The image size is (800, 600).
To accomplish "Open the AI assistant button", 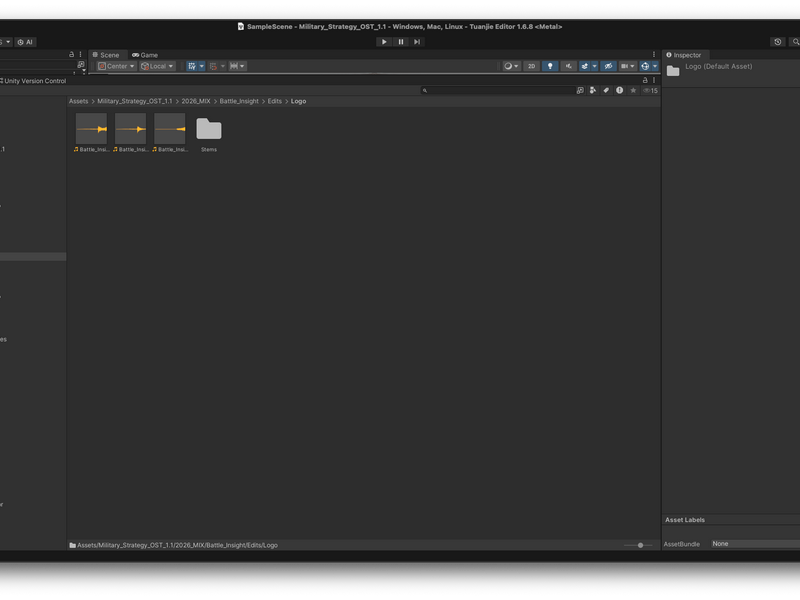I will coord(25,42).
